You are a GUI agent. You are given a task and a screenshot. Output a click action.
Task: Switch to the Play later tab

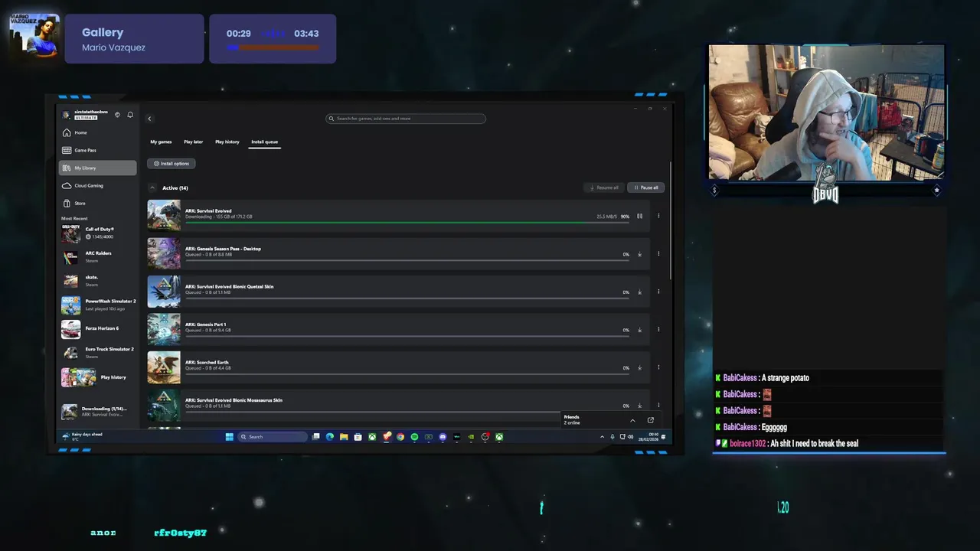click(x=193, y=142)
